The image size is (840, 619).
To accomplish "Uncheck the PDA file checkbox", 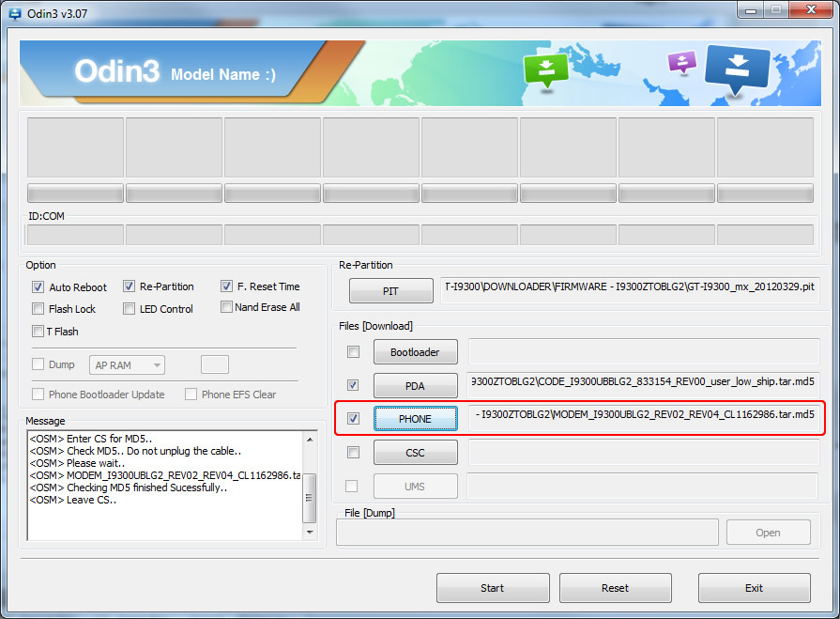I will pyautogui.click(x=353, y=385).
